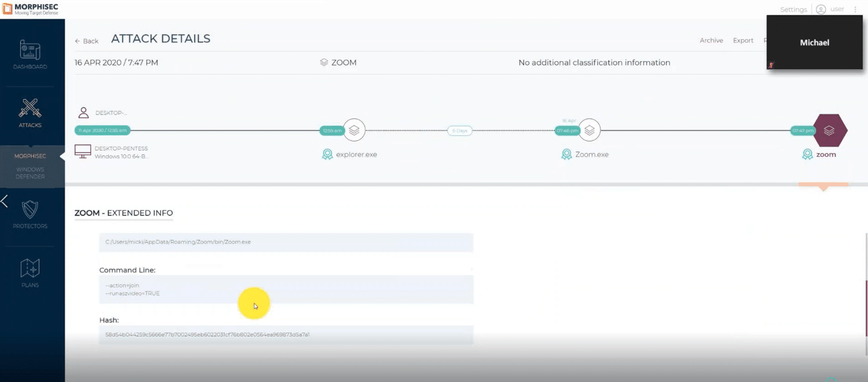Click the ZOOM - EXTENDED INFO heading
The image size is (868, 382).
pos(124,213)
